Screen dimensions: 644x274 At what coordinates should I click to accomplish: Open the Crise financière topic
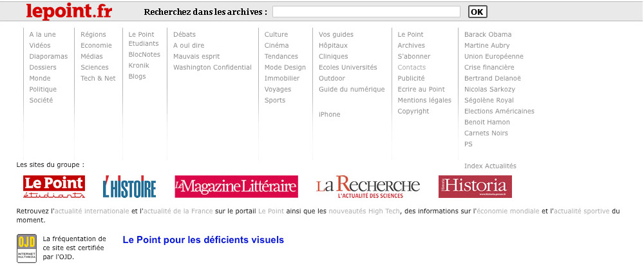coord(489,68)
